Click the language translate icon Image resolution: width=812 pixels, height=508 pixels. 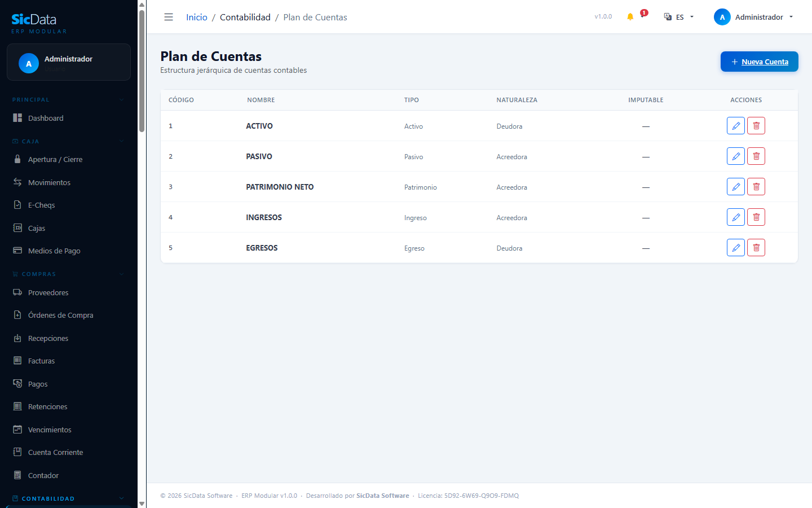pyautogui.click(x=668, y=17)
